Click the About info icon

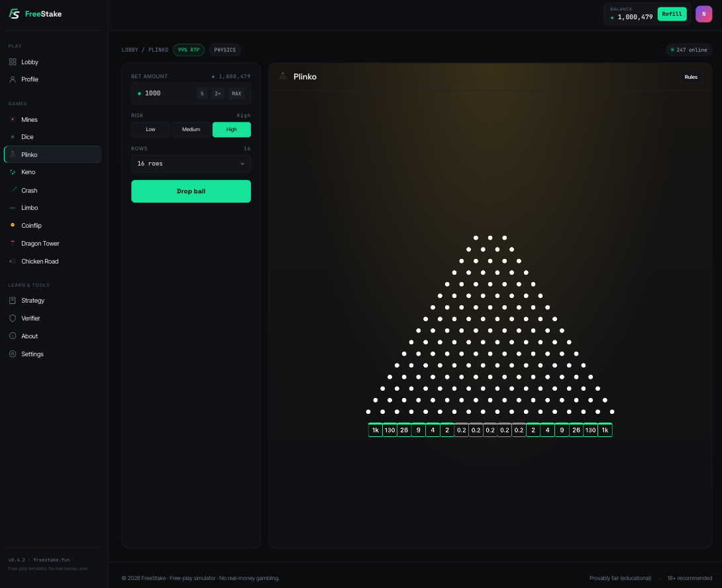tap(13, 336)
